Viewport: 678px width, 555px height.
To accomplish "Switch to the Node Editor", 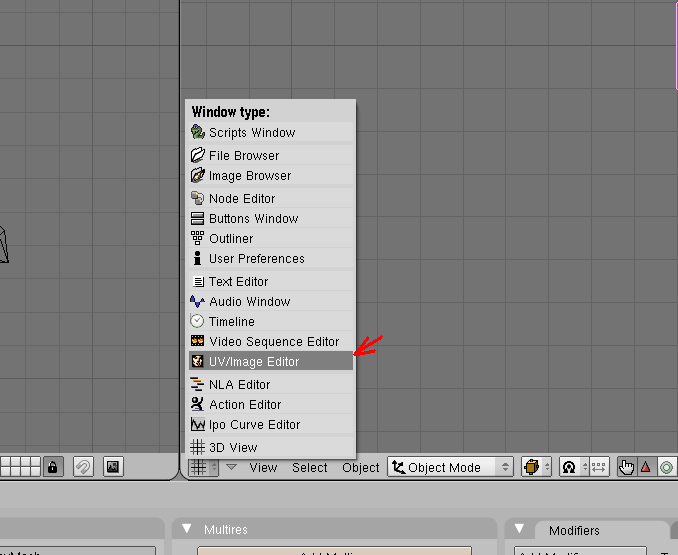I will [x=271, y=198].
